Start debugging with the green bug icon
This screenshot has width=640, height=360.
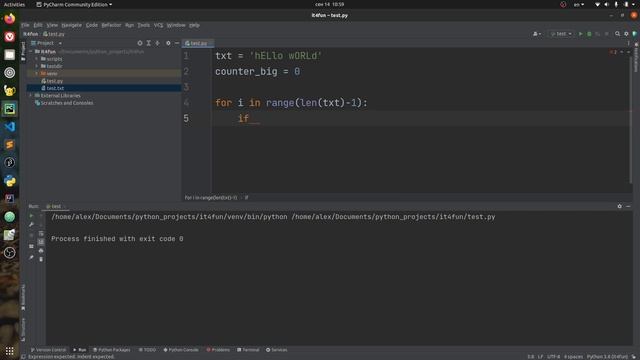[589, 34]
